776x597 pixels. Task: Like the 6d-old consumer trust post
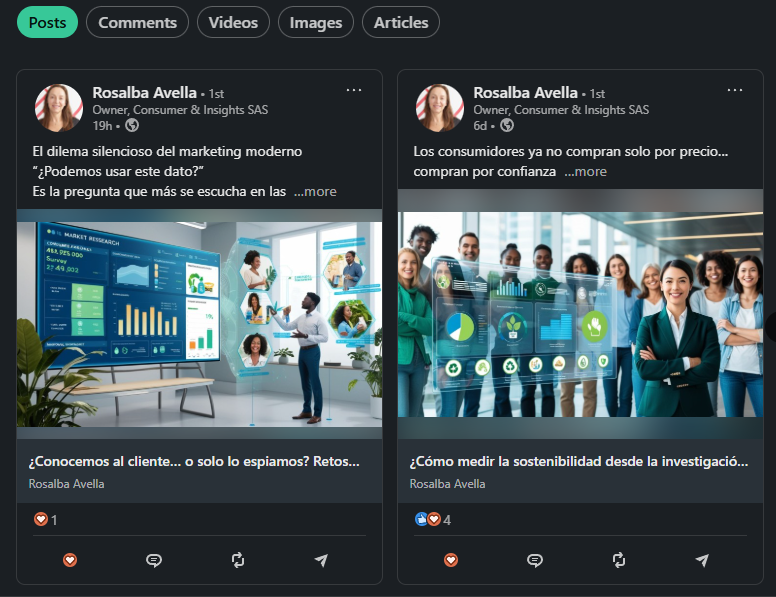tap(451, 560)
